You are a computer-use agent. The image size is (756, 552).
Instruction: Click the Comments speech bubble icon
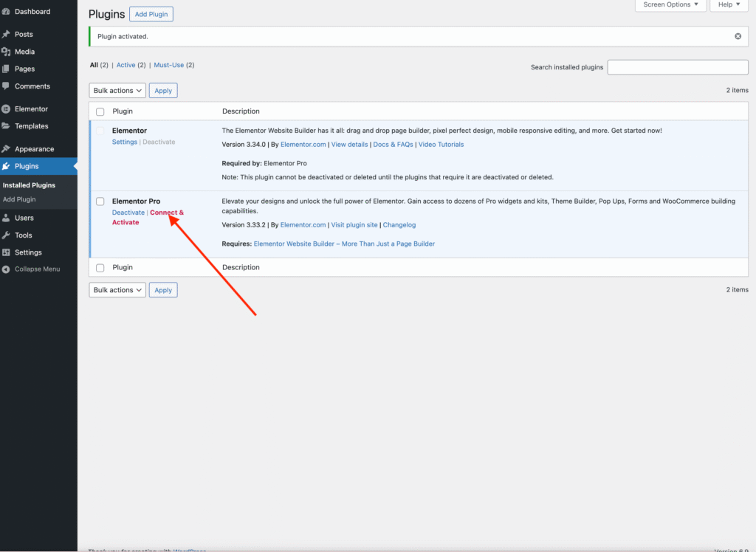point(7,86)
